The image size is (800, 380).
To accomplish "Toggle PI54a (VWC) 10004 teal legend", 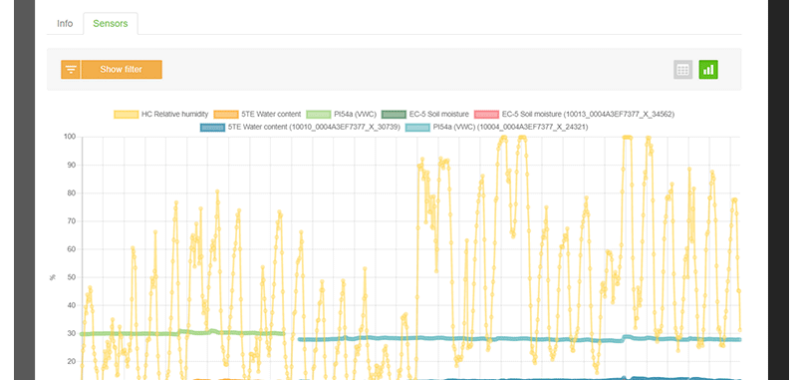I will 496,127.
